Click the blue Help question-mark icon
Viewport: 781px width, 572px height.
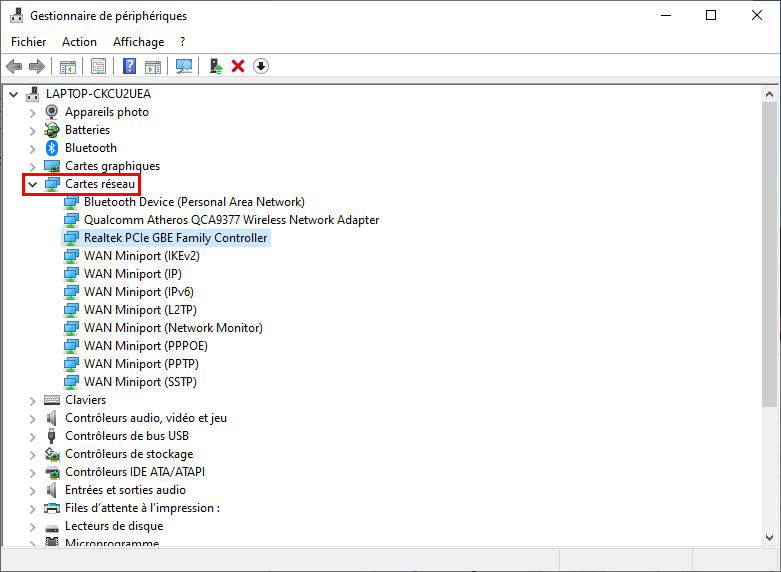129,66
